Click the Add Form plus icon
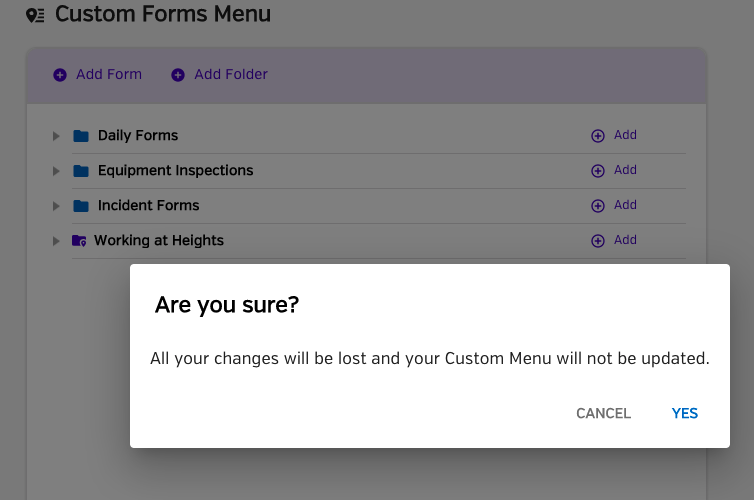 [x=60, y=75]
